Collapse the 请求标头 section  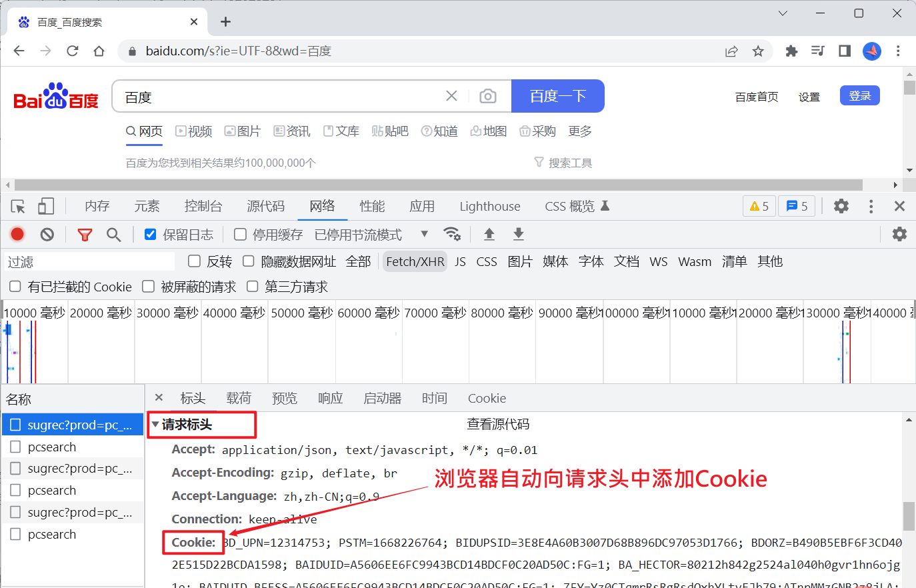pos(155,424)
